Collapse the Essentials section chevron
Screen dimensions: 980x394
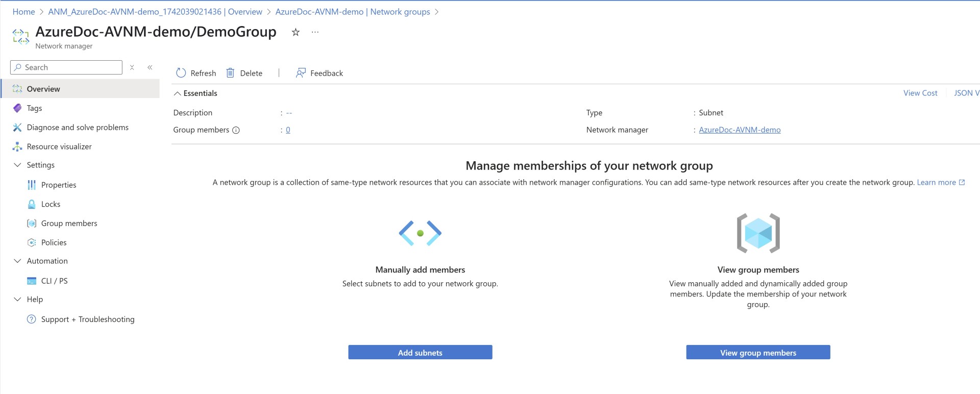click(x=177, y=93)
